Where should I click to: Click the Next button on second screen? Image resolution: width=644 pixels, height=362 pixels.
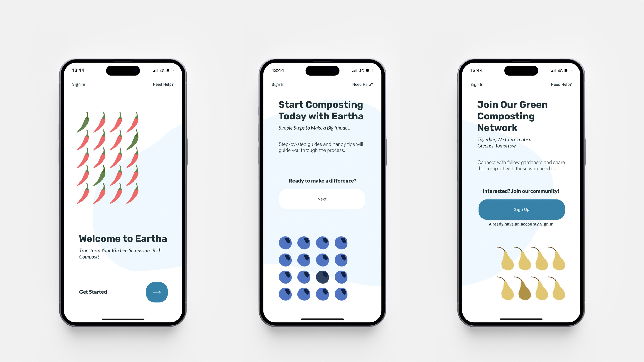pyautogui.click(x=322, y=199)
